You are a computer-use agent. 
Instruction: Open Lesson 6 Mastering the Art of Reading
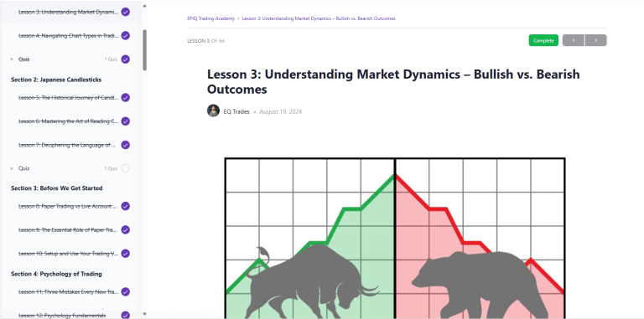tap(68, 121)
